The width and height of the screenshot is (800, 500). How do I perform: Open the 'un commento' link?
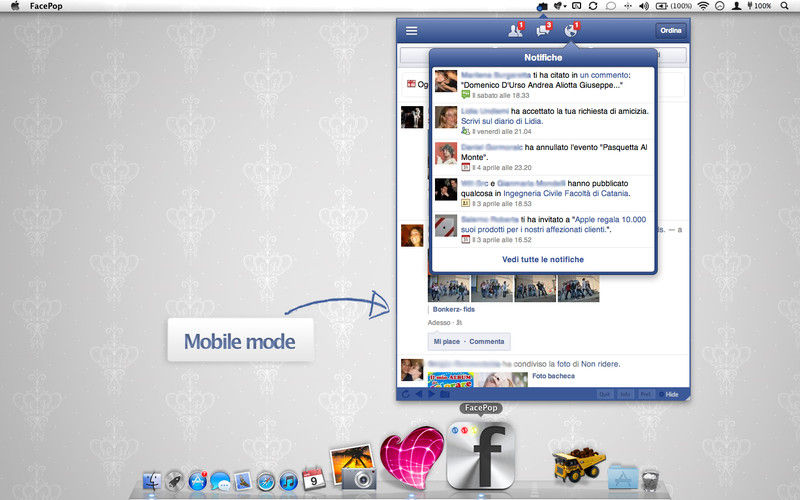604,75
